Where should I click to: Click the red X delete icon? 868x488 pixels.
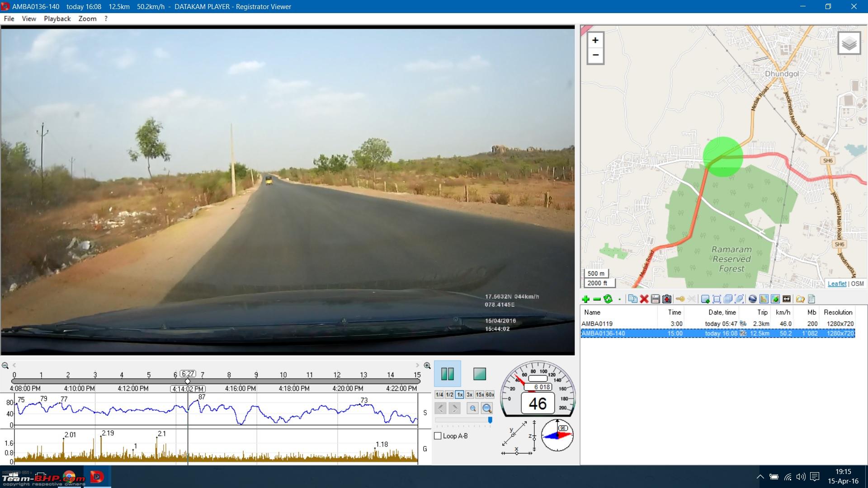[x=644, y=299]
